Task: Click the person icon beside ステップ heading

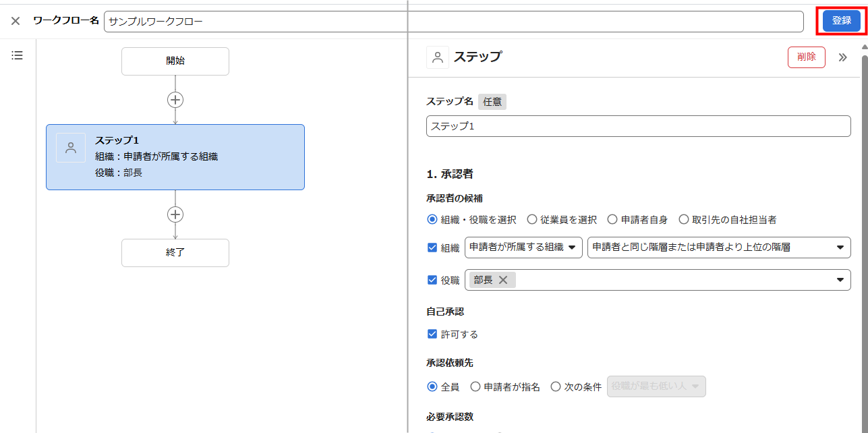Action: pos(438,57)
